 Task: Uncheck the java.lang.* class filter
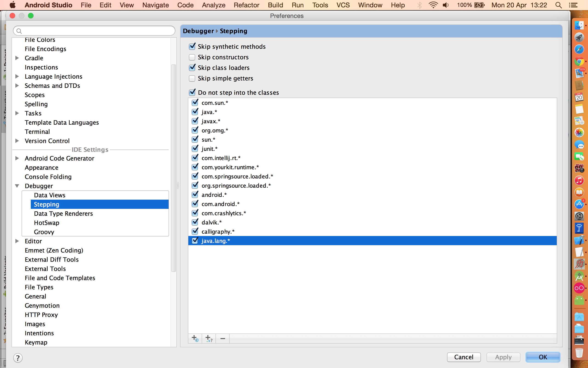pos(195,241)
